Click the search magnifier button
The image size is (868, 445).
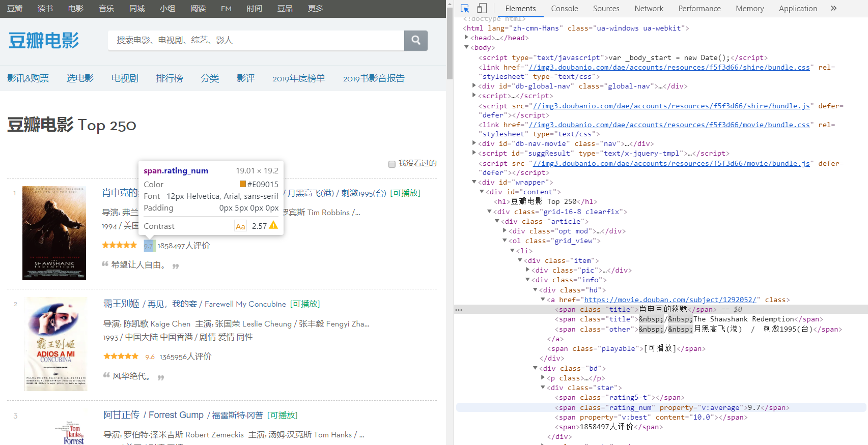(415, 40)
